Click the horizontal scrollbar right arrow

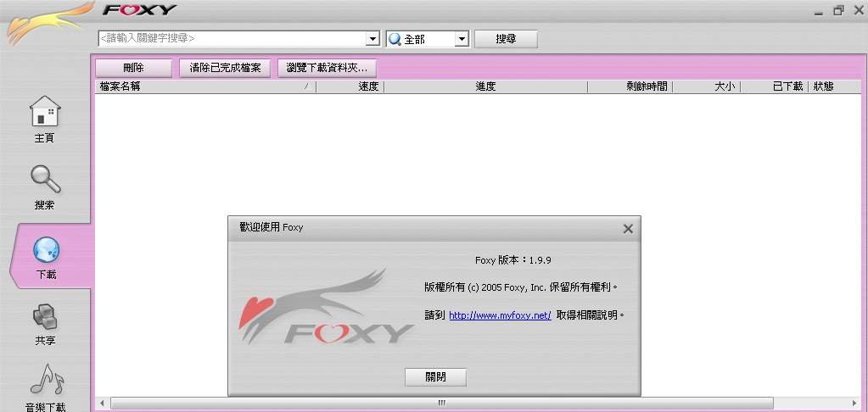[856, 403]
